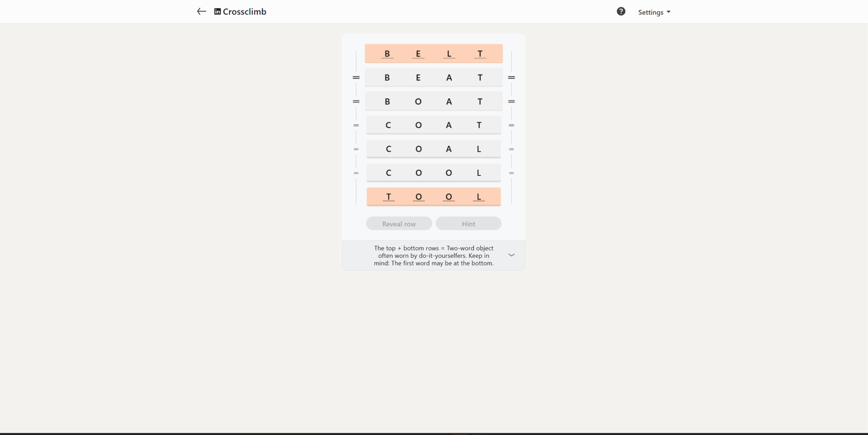
Task: Grab the right drag handle of BEAT row
Action: pos(511,78)
